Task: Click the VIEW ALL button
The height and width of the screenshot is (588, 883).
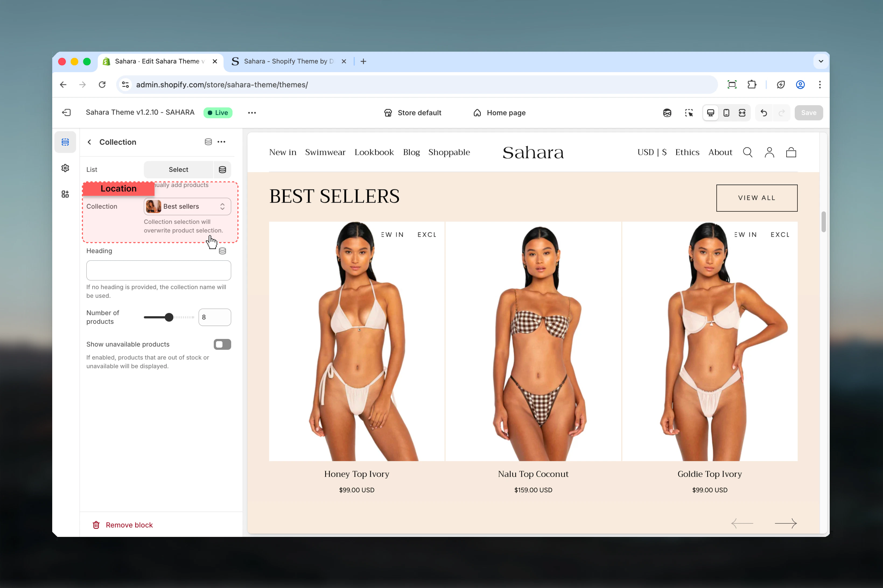Action: point(756,198)
